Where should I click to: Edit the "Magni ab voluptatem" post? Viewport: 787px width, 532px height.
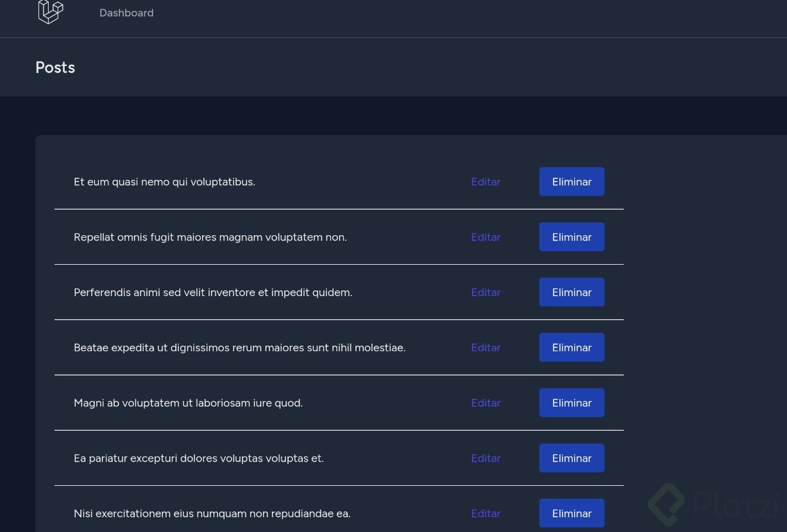tap(486, 403)
